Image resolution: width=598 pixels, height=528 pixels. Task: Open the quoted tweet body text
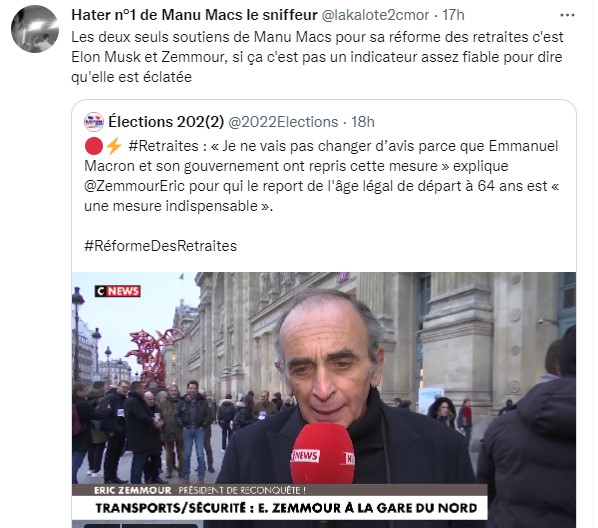[322, 176]
